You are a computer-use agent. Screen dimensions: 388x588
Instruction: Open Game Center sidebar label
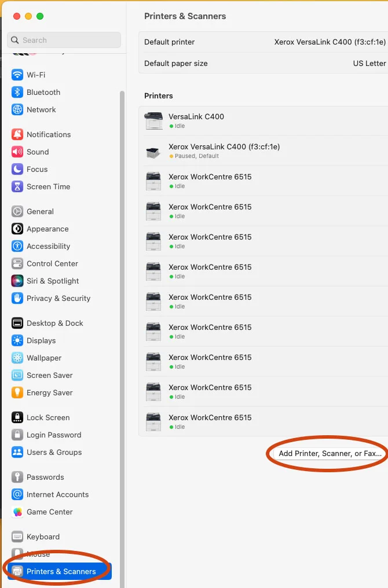point(50,512)
